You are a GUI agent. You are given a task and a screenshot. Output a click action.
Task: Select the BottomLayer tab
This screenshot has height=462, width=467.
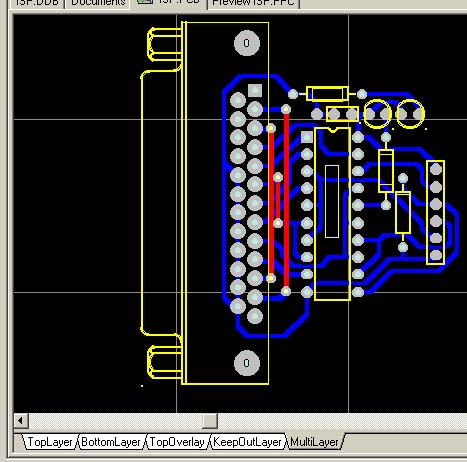pyautogui.click(x=111, y=442)
